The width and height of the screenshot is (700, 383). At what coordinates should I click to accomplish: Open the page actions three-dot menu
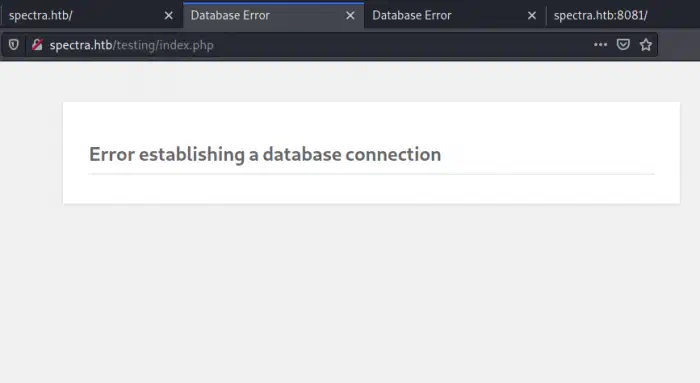[600, 45]
